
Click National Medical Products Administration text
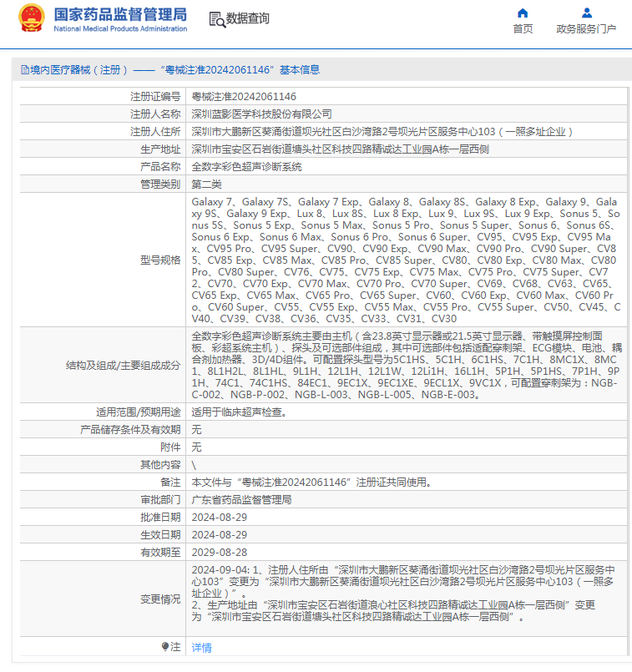coord(120,28)
